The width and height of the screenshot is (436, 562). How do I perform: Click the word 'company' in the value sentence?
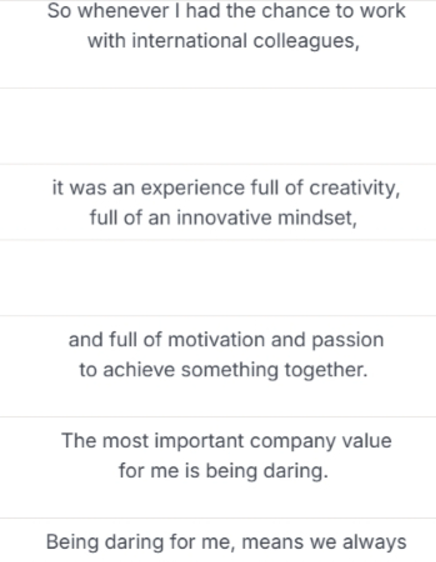[x=293, y=440]
